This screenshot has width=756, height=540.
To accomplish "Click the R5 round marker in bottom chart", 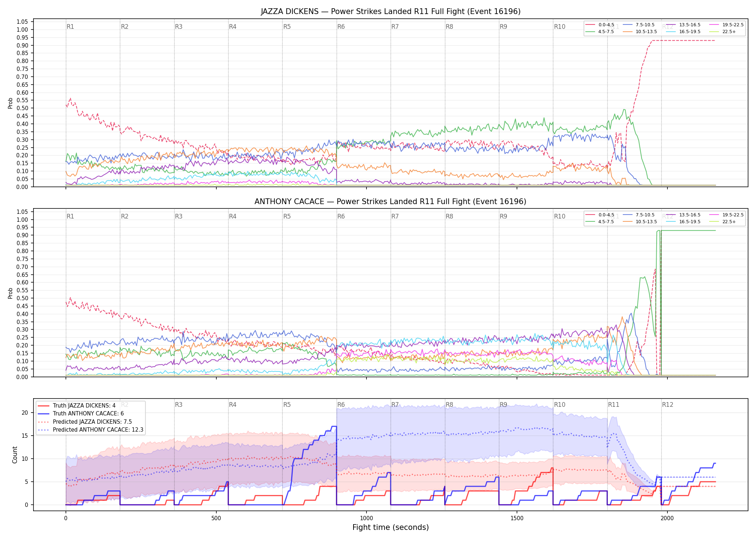I will [287, 405].
